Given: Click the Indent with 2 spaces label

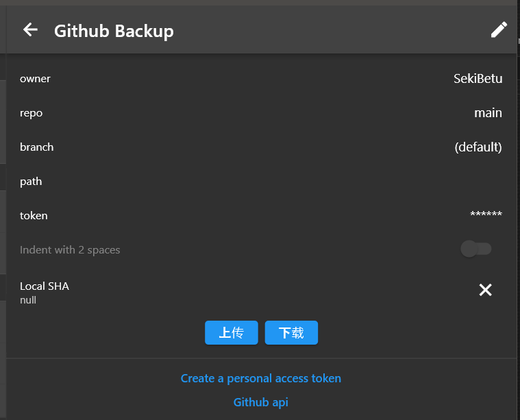Looking at the screenshot, I should [x=70, y=250].
